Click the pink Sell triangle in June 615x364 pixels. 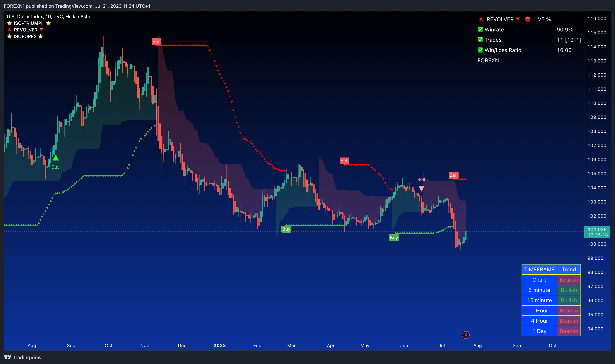421,188
